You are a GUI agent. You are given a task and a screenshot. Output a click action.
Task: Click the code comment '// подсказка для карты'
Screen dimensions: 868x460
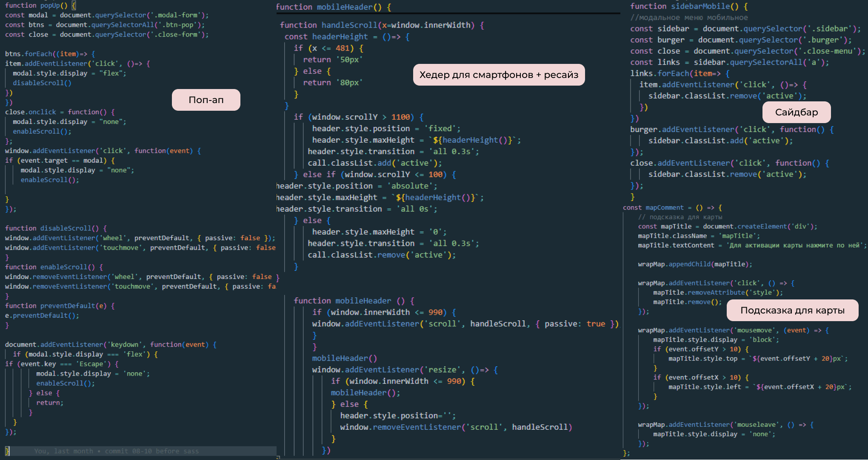[680, 217]
